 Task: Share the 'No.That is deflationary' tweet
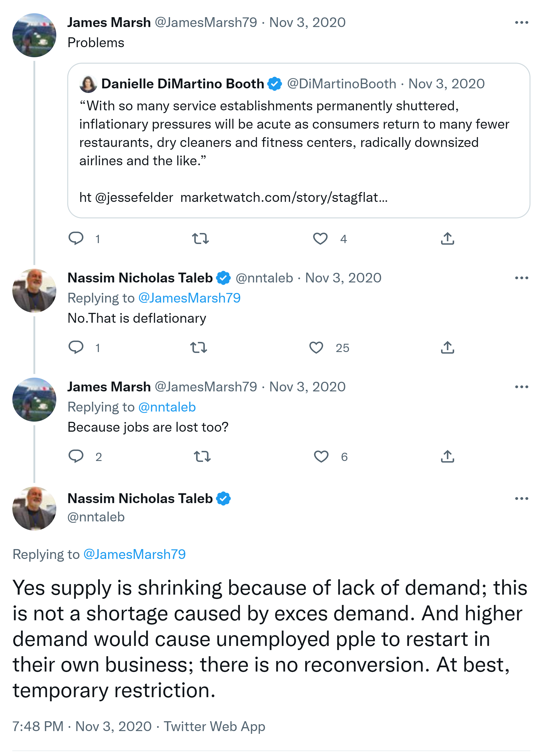[x=447, y=347]
